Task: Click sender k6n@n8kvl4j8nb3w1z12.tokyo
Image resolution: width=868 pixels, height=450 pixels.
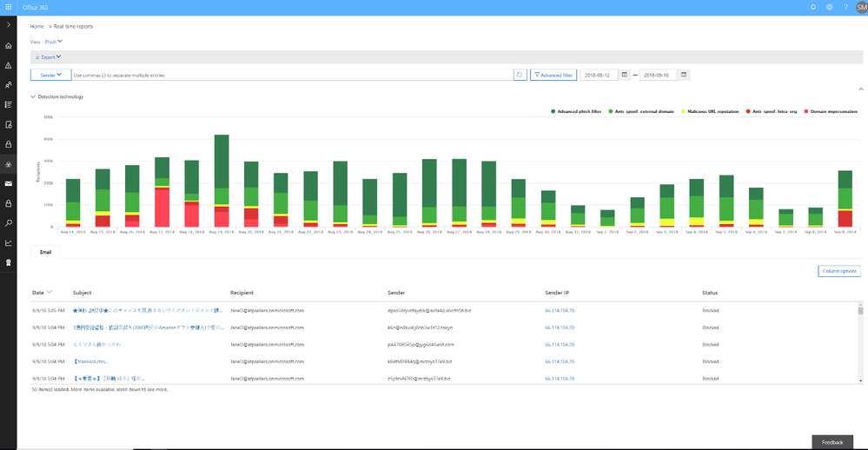Action: (x=421, y=328)
